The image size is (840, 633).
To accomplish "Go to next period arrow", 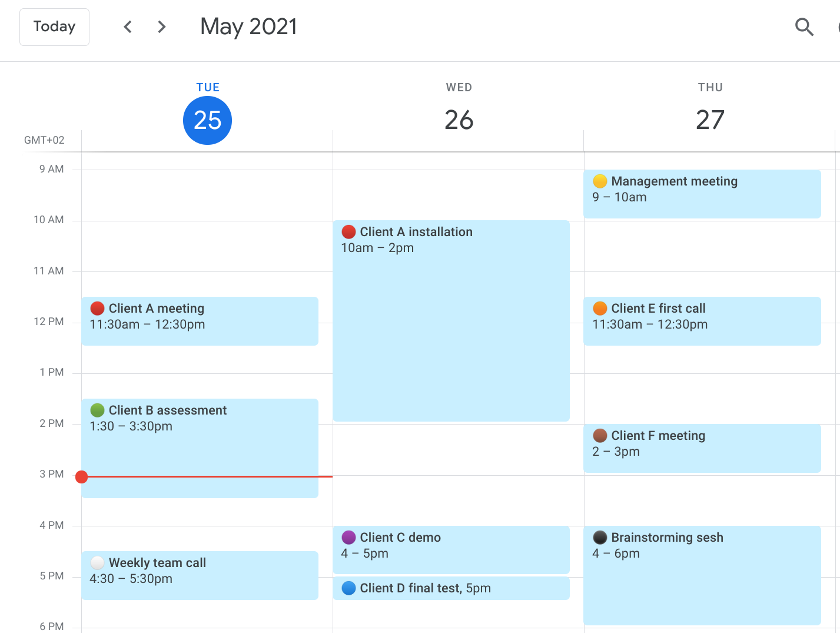I will pos(162,27).
